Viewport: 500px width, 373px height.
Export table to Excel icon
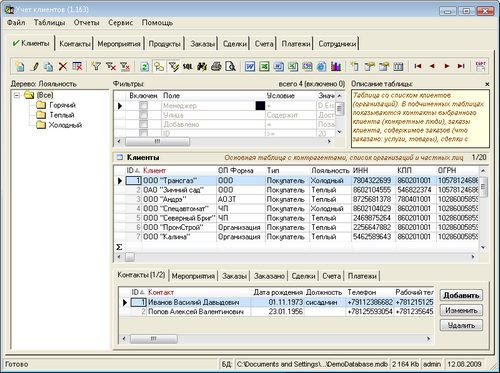pos(264,66)
